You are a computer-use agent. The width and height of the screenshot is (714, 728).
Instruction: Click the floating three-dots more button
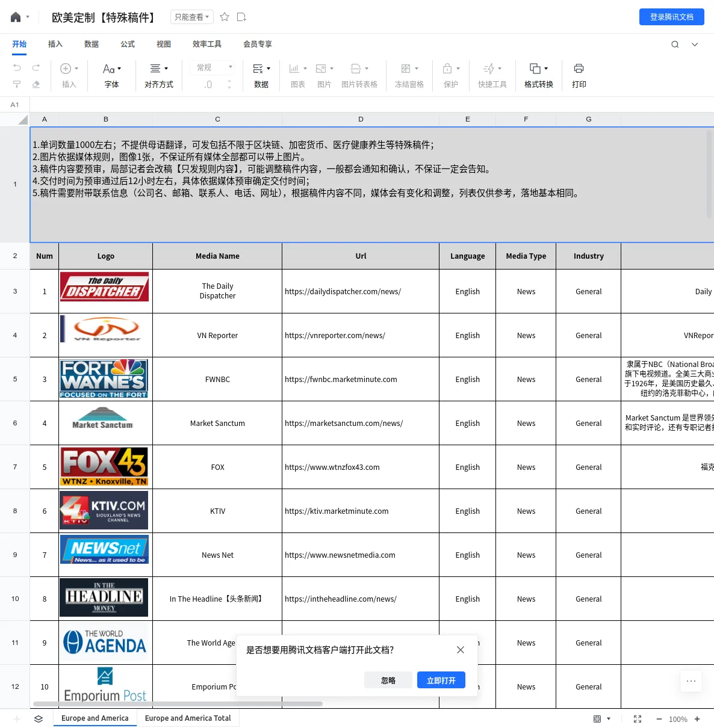click(691, 681)
